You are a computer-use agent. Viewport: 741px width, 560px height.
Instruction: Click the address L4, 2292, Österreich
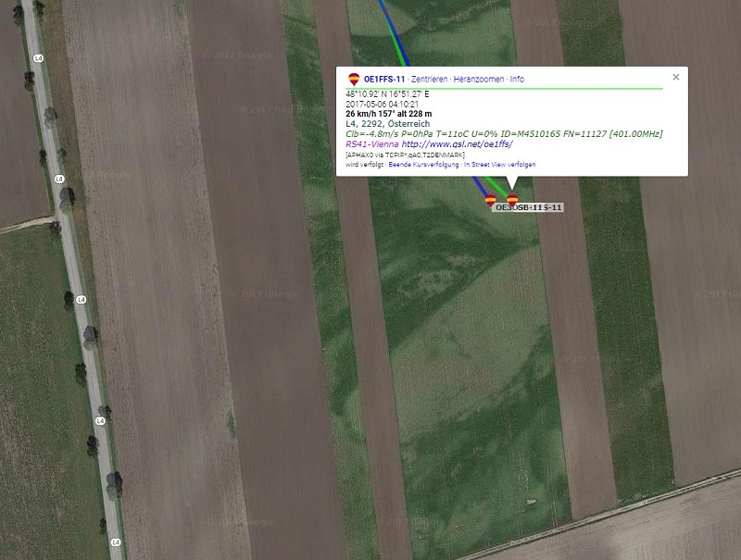pyautogui.click(x=387, y=124)
